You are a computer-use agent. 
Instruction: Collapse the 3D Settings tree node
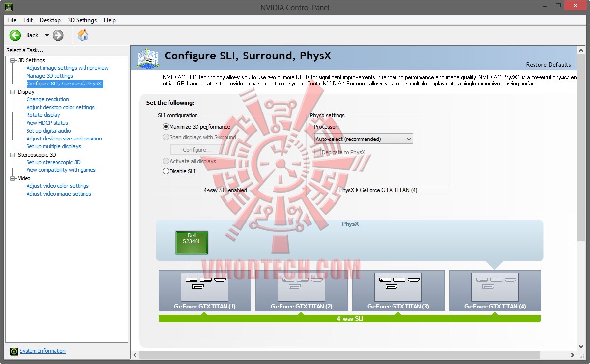tap(13, 60)
